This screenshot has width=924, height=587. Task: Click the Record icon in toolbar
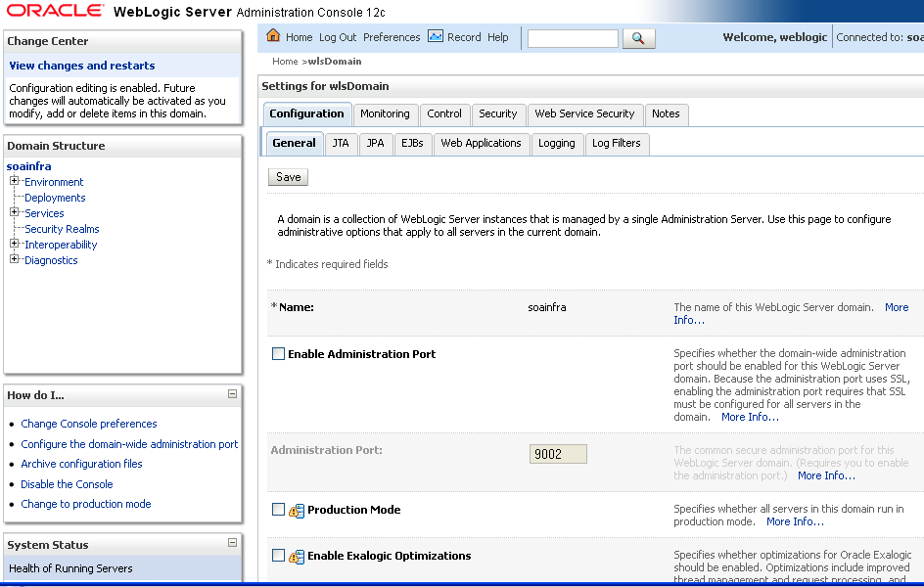point(435,36)
